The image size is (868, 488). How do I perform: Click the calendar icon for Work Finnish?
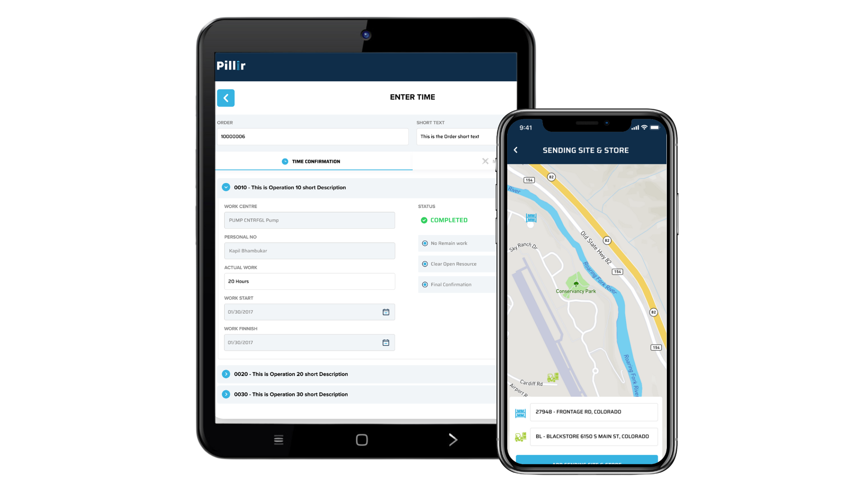[x=386, y=342]
